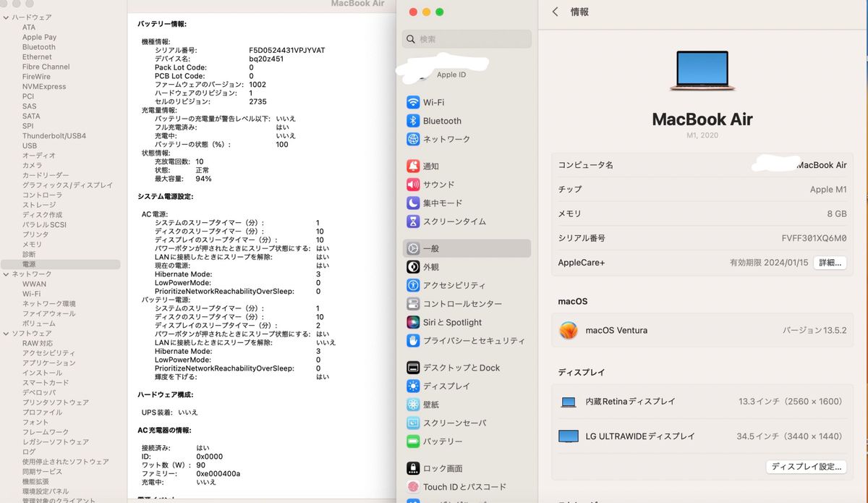Collapse the ネットワーク tree section in System Information
The width and height of the screenshot is (868, 503).
coord(6,274)
